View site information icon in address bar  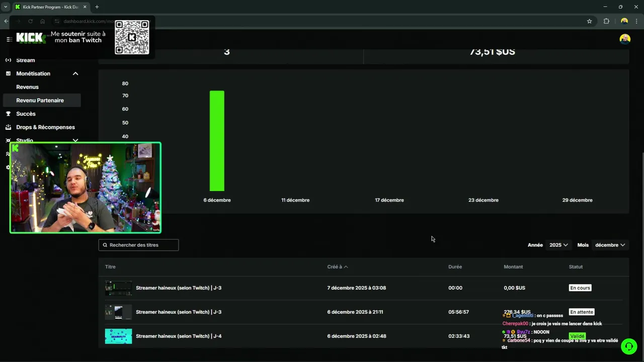click(57, 21)
